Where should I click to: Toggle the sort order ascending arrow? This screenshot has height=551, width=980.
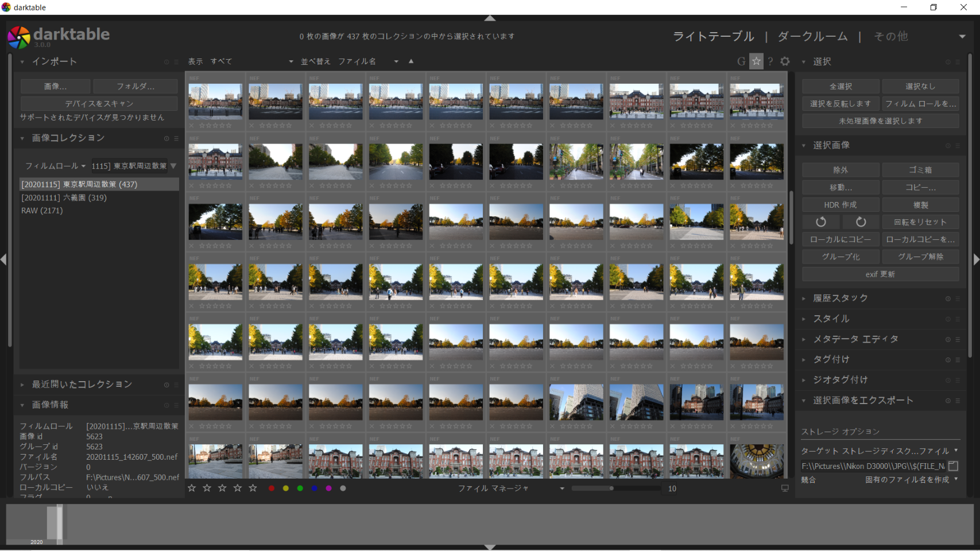(x=411, y=61)
